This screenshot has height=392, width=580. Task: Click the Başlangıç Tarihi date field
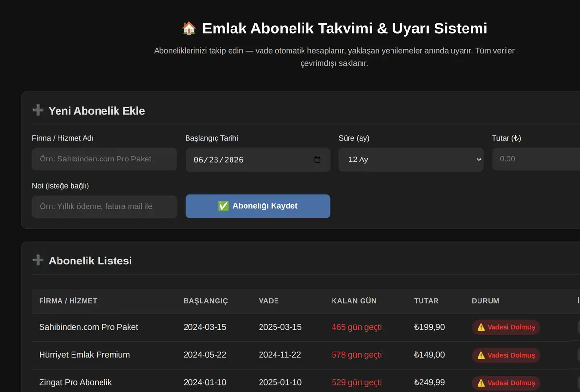point(258,160)
